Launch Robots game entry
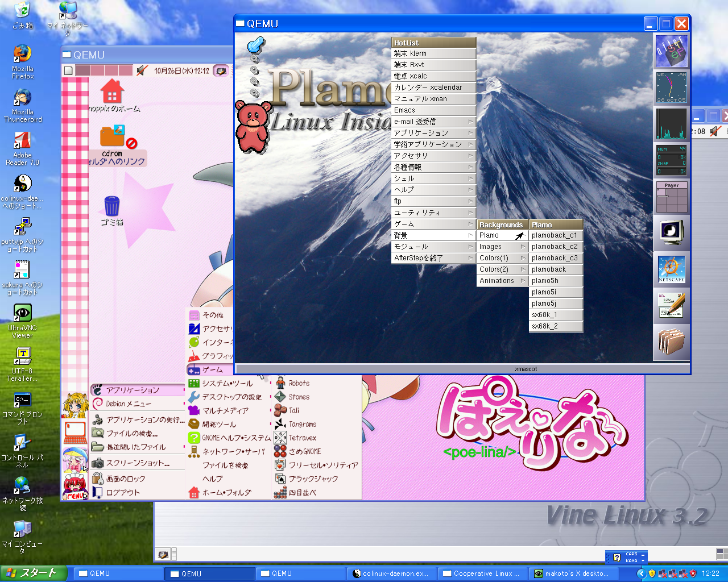 coord(317,384)
